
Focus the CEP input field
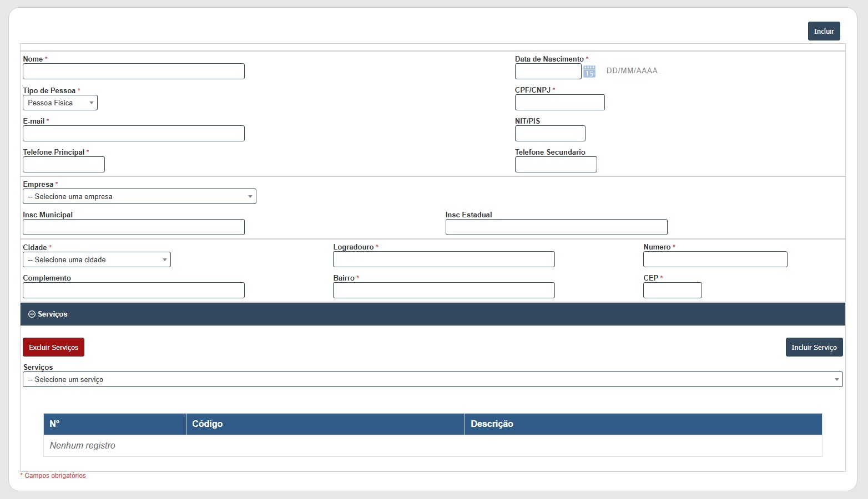pos(673,290)
